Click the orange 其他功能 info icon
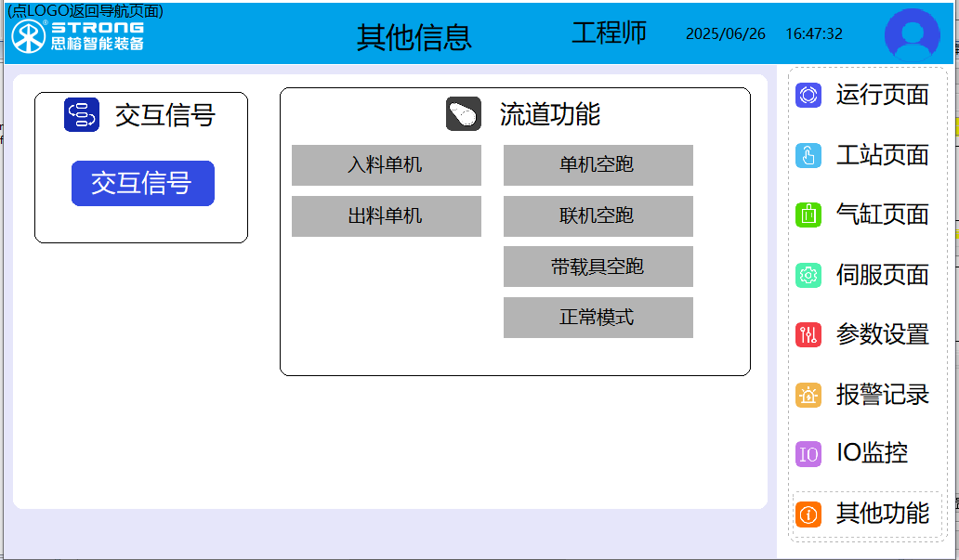 808,514
